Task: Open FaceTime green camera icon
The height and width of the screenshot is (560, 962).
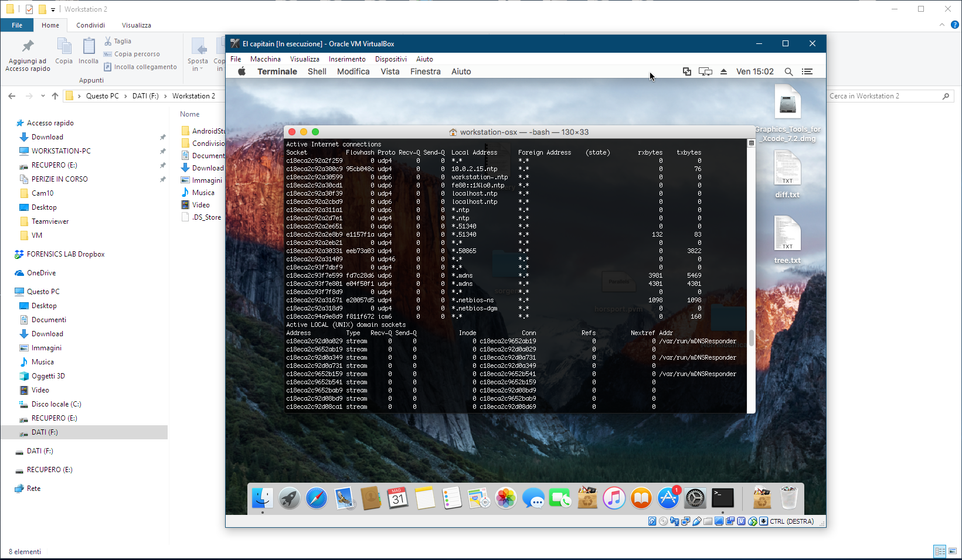Action: (560, 498)
